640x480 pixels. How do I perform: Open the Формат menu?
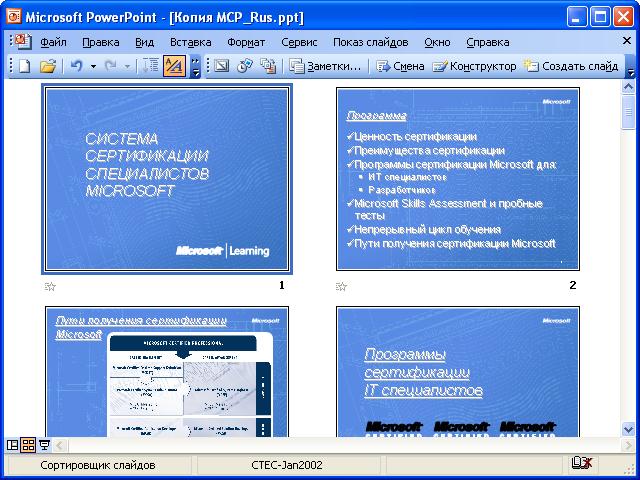[x=246, y=42]
